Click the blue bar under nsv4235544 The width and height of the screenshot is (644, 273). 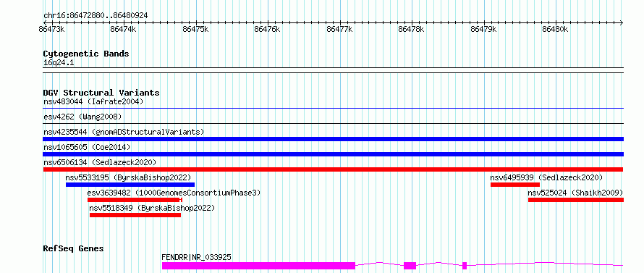pos(333,139)
